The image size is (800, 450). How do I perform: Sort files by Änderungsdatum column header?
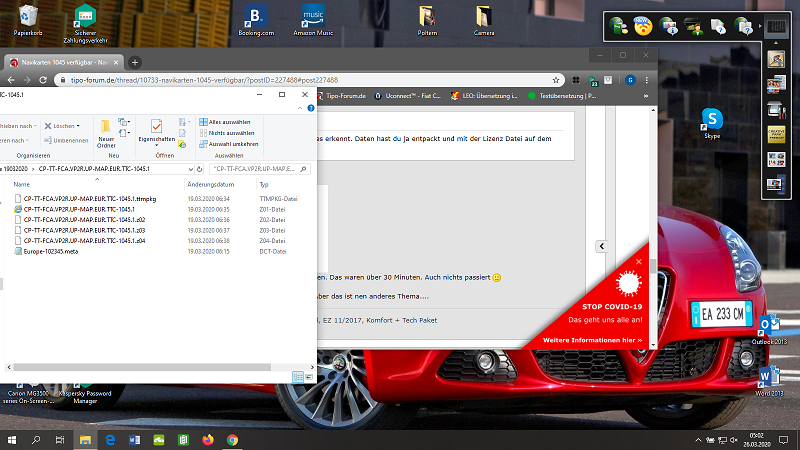(210, 185)
